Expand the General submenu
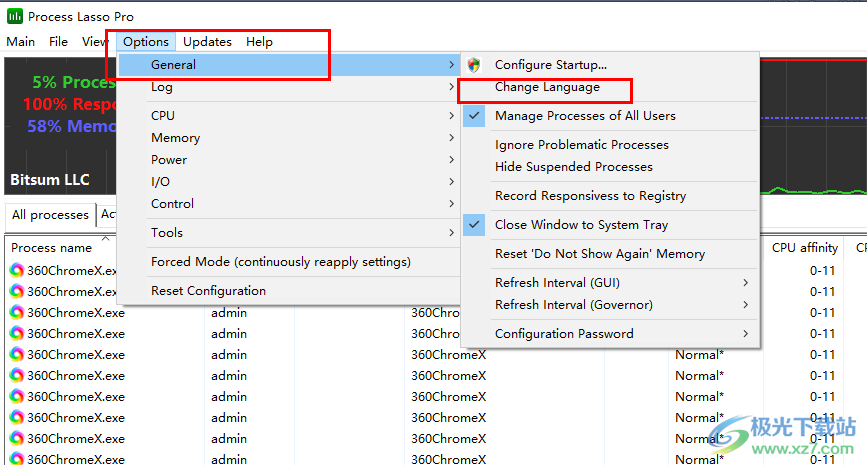Viewport: 867px width, 465px height. (x=289, y=65)
